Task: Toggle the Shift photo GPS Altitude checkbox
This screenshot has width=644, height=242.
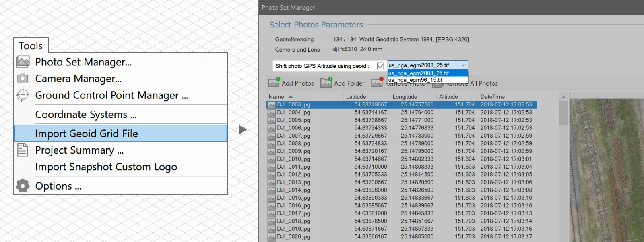Action: pos(380,66)
